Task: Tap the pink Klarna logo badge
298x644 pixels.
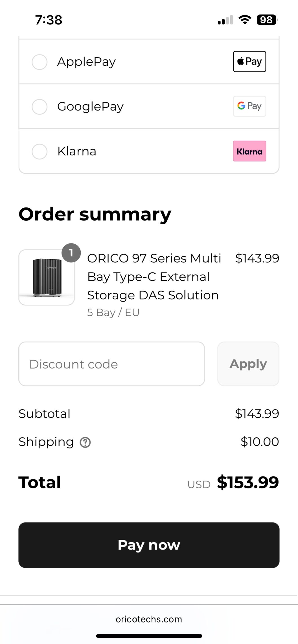Action: pos(249,151)
